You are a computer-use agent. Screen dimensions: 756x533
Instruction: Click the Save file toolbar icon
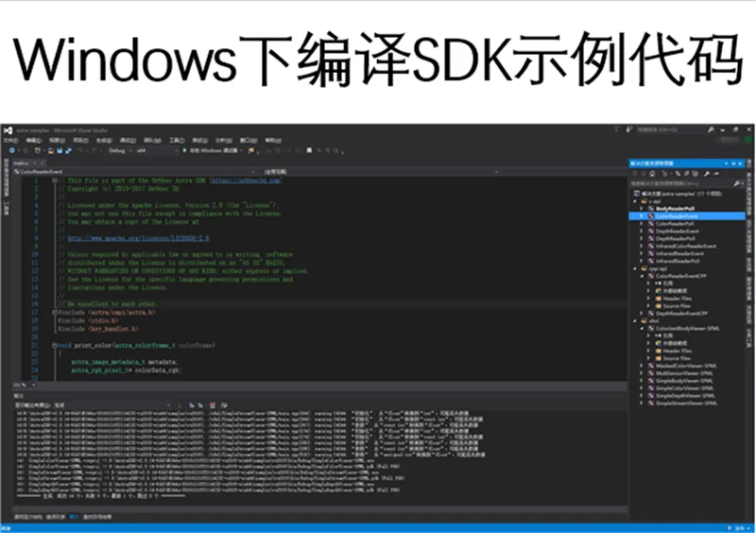[60, 151]
